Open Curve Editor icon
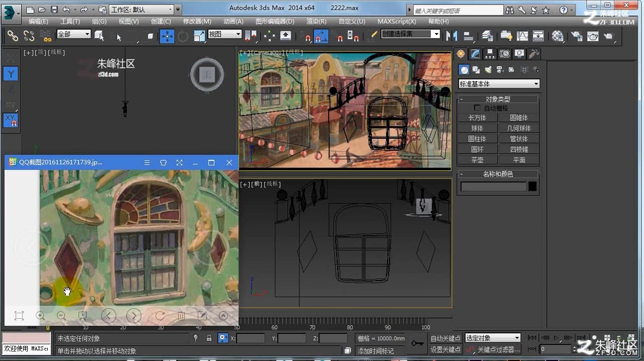The image size is (644, 361). 523,36
